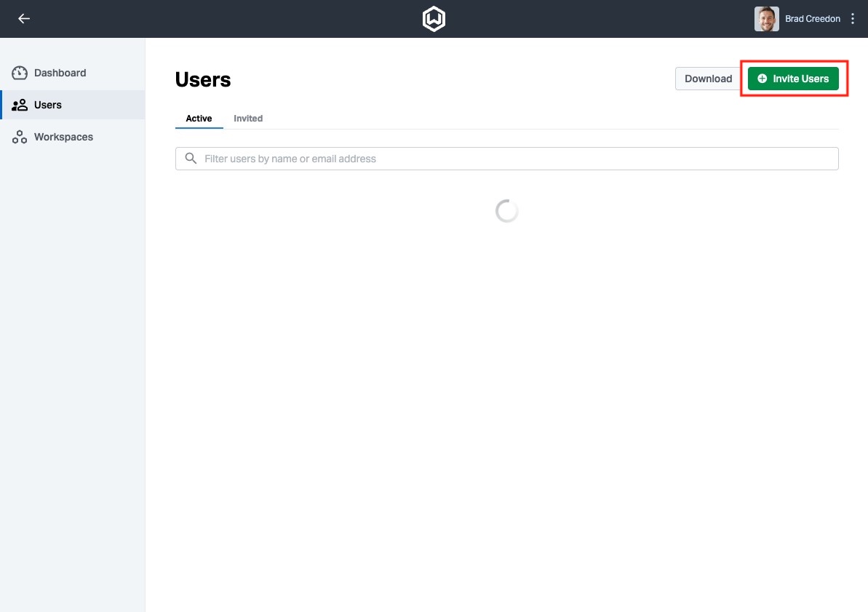The height and width of the screenshot is (612, 868).
Task: Select the Dashboard speedometer icon in sidebar
Action: click(x=19, y=73)
